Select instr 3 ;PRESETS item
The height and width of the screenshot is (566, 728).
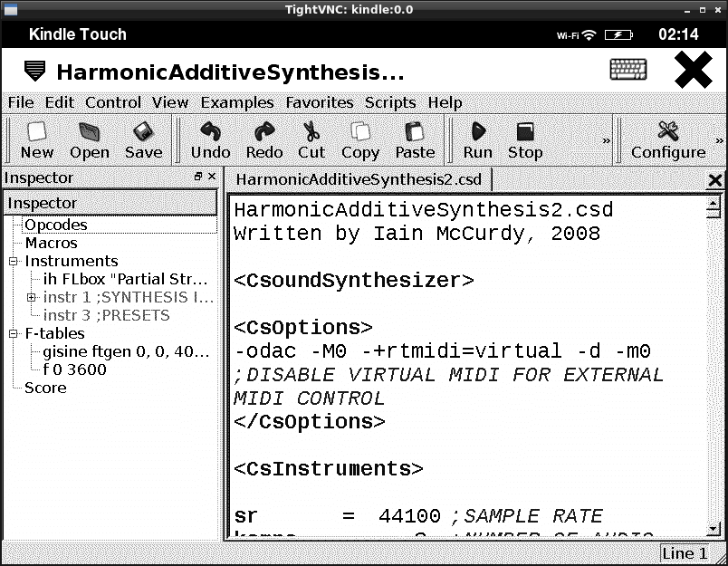(106, 316)
